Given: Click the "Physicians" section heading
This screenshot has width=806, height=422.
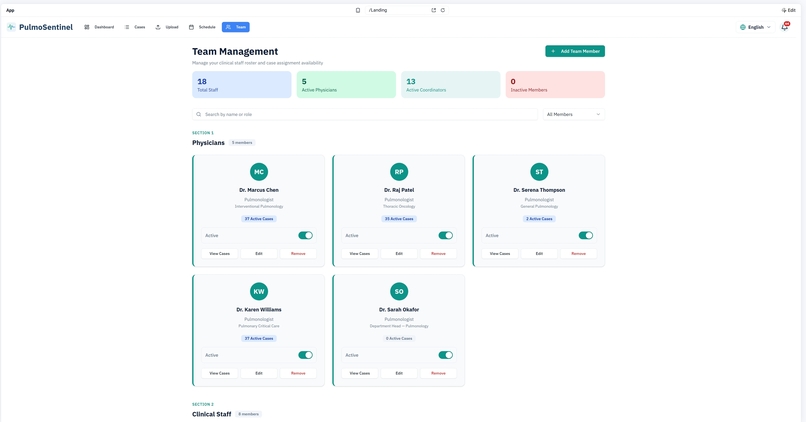Looking at the screenshot, I should [x=208, y=143].
